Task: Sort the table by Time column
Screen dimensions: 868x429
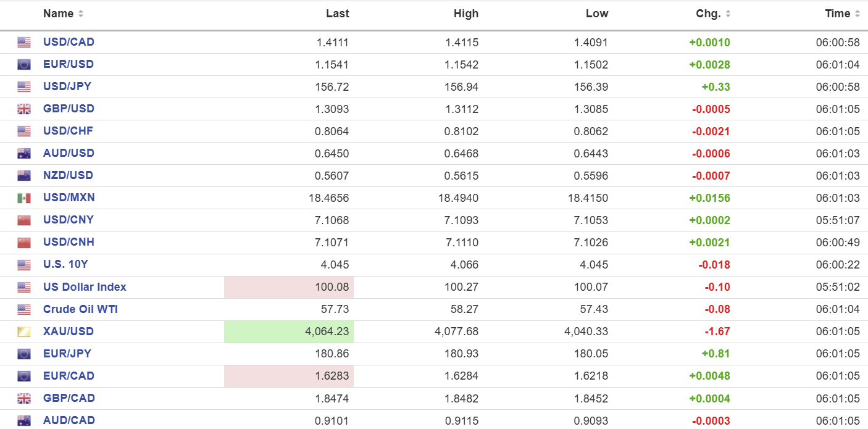Action: point(842,14)
